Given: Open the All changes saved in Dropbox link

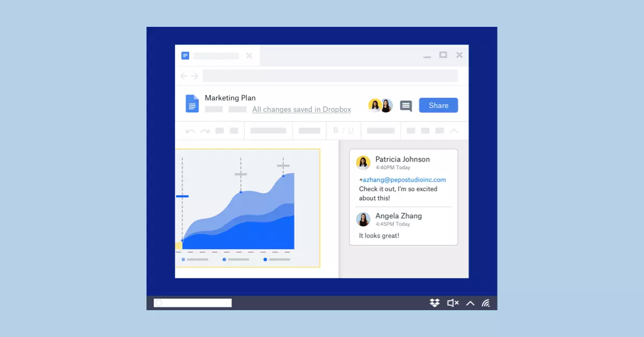Looking at the screenshot, I should [302, 109].
